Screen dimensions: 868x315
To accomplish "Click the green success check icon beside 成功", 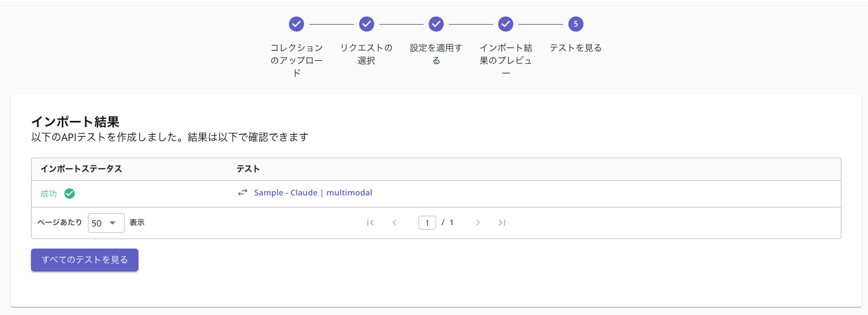I will [70, 194].
